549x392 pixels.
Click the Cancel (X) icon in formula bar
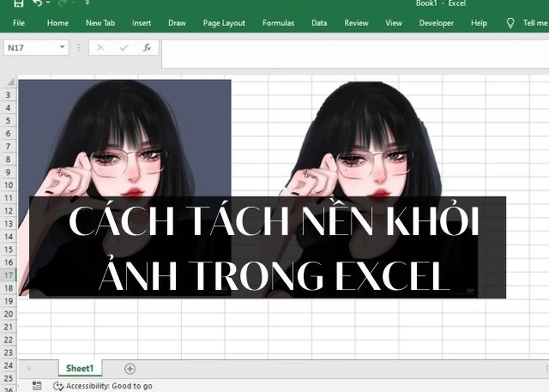(x=100, y=47)
